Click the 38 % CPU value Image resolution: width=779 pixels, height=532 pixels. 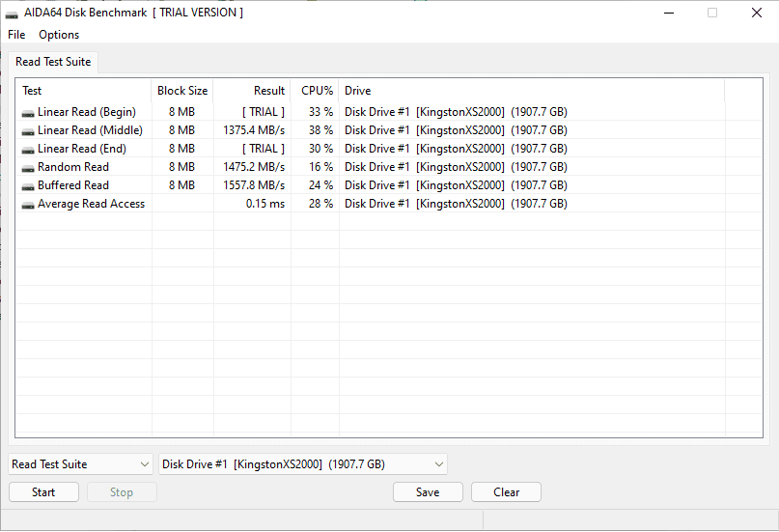[x=320, y=130]
